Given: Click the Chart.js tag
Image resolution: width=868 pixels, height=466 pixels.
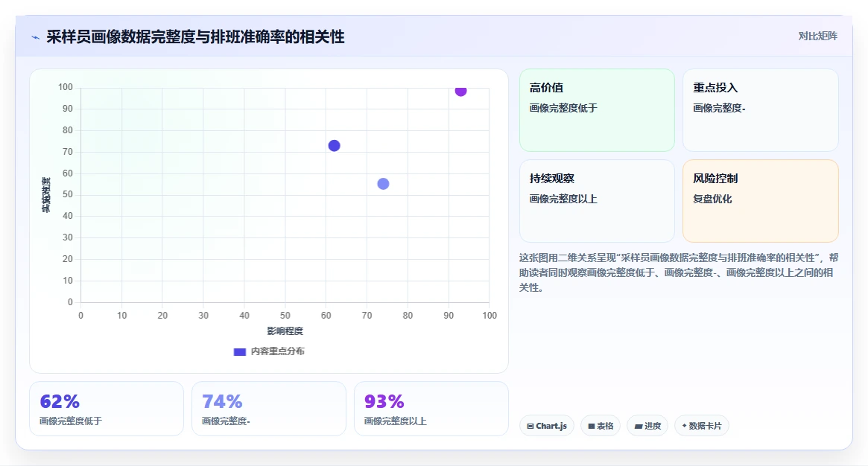Looking at the screenshot, I should point(547,426).
